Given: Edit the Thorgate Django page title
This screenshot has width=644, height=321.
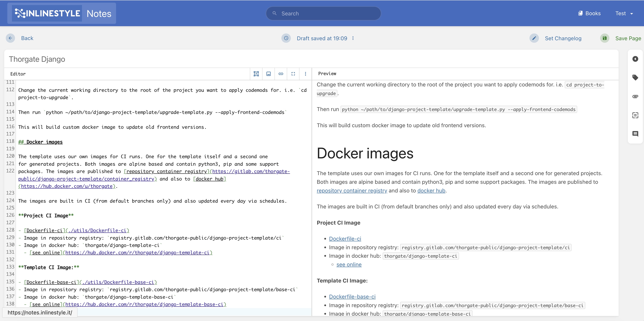Looking at the screenshot, I should 311,59.
